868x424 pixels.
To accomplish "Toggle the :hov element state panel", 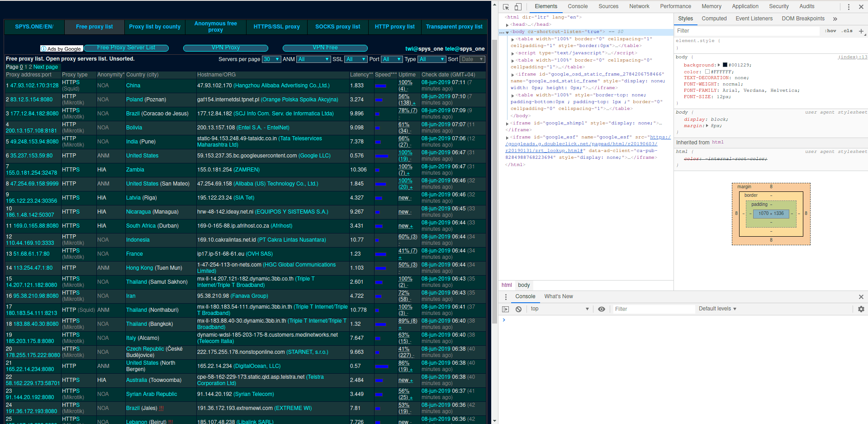I will pyautogui.click(x=831, y=30).
